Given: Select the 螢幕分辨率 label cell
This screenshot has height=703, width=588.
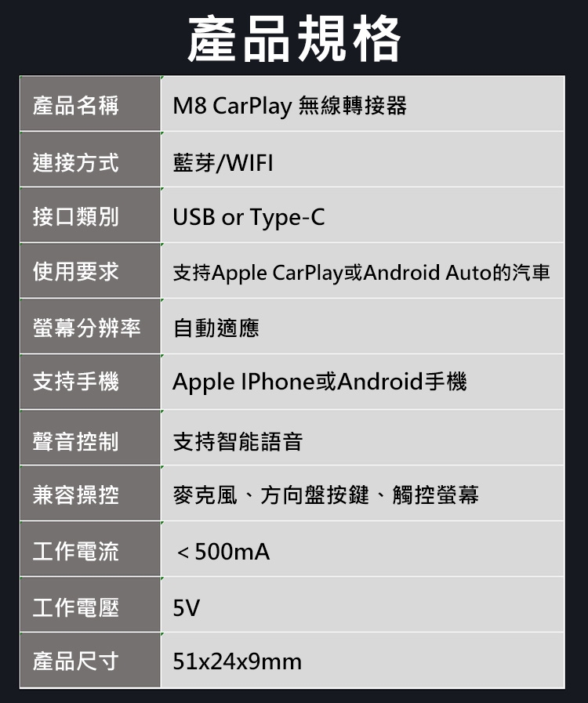Looking at the screenshot, I should tap(90, 326).
